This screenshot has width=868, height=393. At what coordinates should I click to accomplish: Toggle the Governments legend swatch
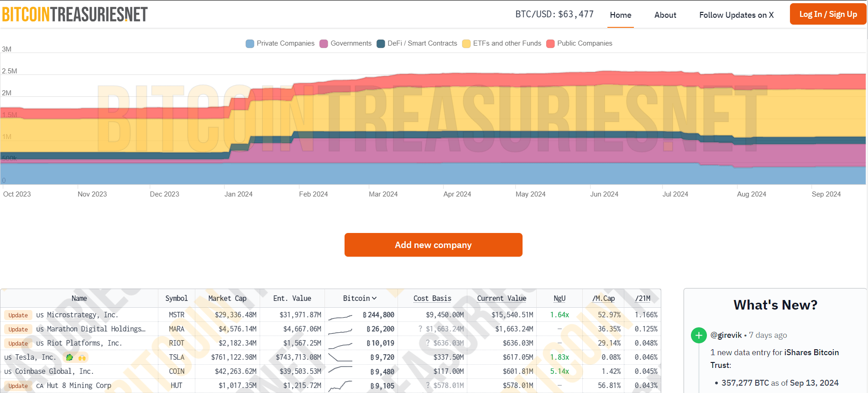324,43
